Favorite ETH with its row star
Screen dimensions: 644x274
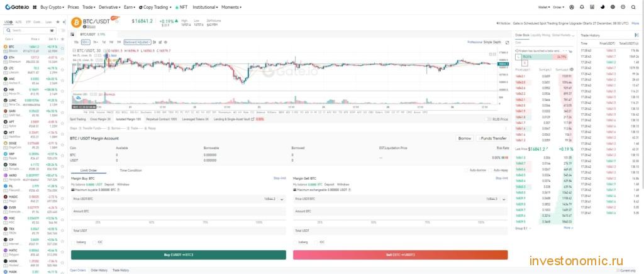(62, 59)
